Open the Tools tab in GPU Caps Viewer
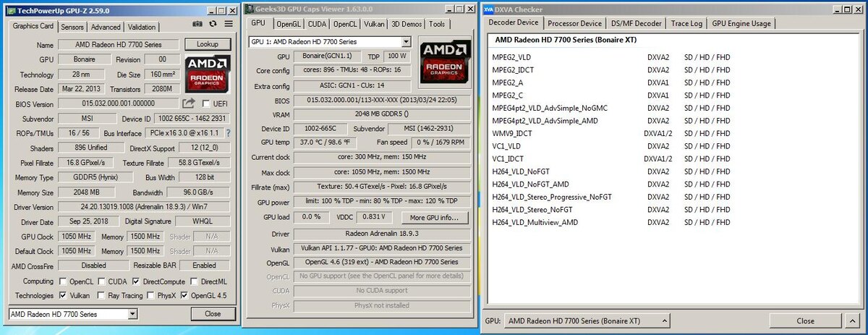Viewport: 868px width, 335px height. [x=437, y=24]
